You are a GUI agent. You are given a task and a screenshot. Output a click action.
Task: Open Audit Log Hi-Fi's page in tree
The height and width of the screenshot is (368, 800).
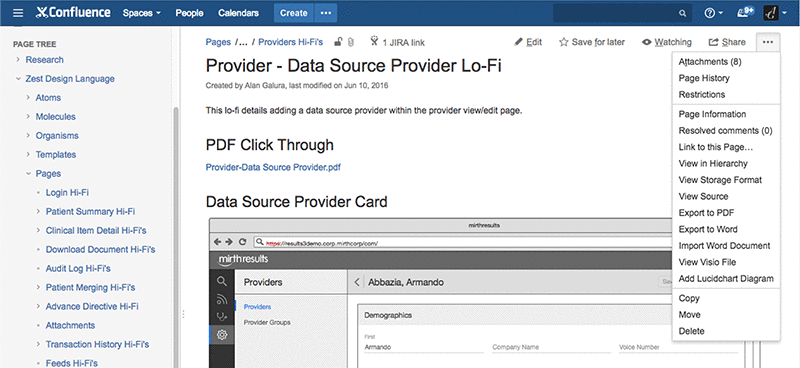click(78, 268)
